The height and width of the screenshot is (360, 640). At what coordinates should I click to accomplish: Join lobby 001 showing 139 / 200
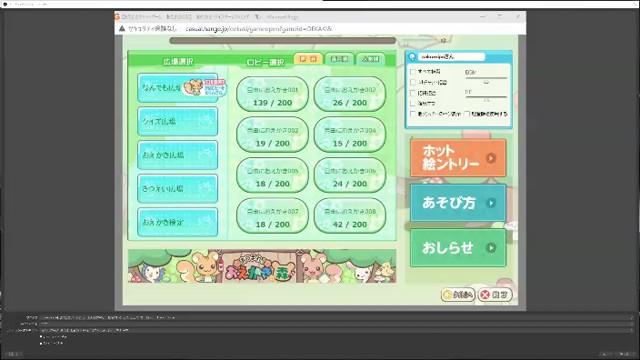click(272, 94)
